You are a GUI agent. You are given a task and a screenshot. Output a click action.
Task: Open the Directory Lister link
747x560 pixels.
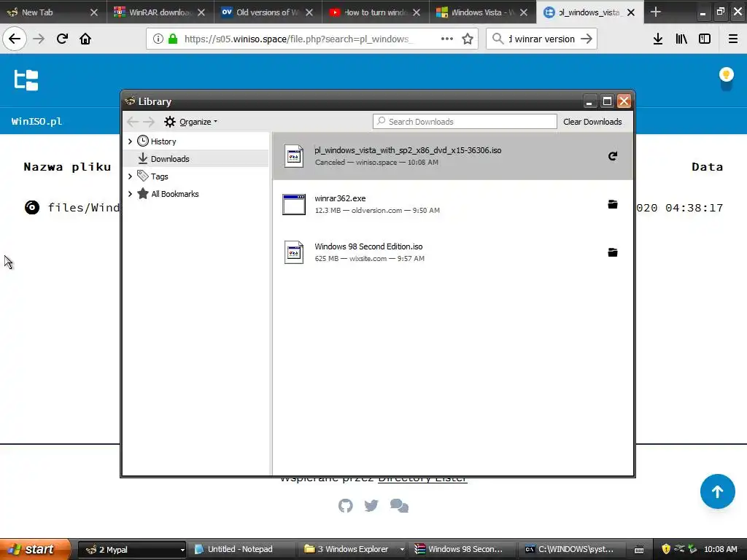pos(422,479)
